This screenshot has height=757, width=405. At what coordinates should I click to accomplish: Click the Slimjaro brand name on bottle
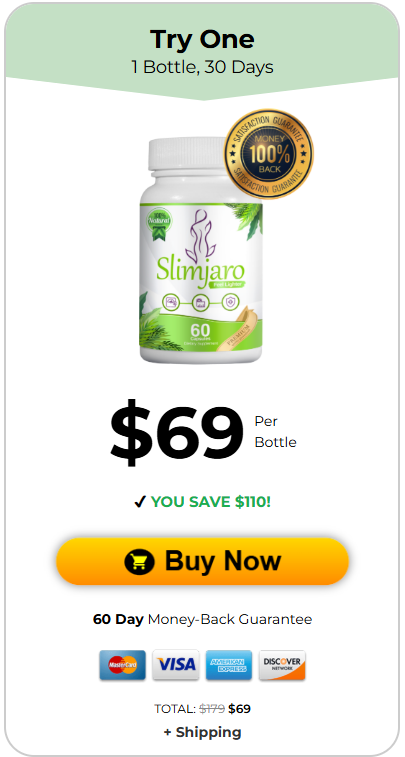pos(201,271)
